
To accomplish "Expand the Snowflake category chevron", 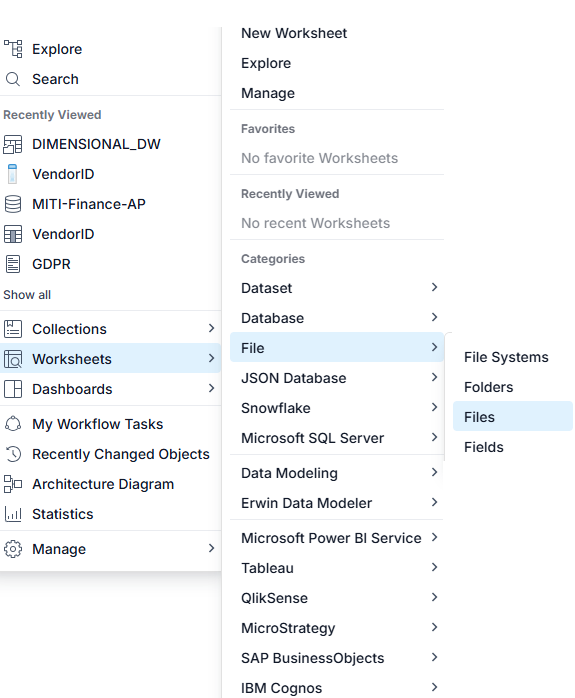I will click(434, 407).
